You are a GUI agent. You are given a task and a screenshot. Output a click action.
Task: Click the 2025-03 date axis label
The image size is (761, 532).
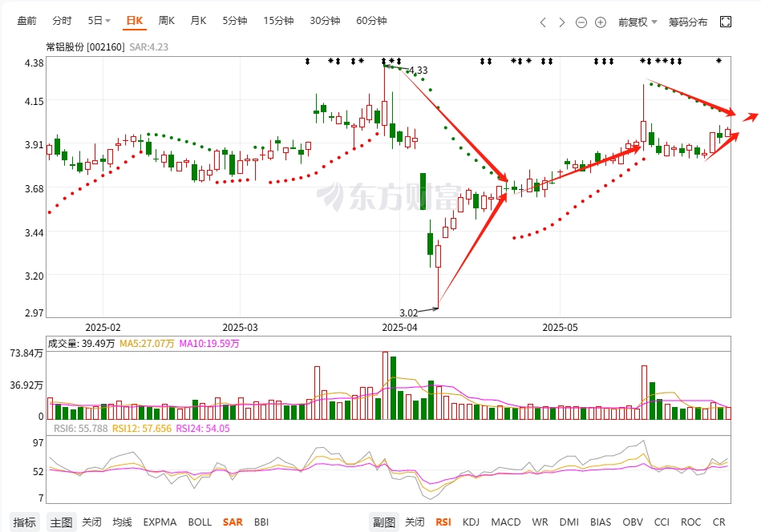pyautogui.click(x=241, y=328)
